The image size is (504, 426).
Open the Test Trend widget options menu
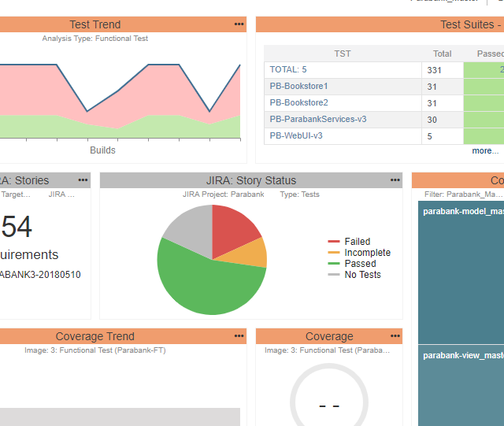tap(239, 24)
